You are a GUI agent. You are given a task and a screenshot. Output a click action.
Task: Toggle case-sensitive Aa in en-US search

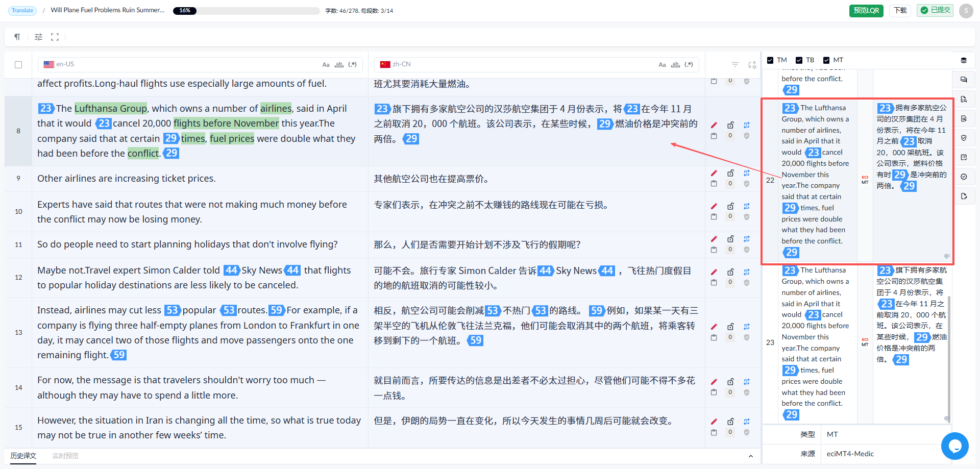tap(326, 65)
